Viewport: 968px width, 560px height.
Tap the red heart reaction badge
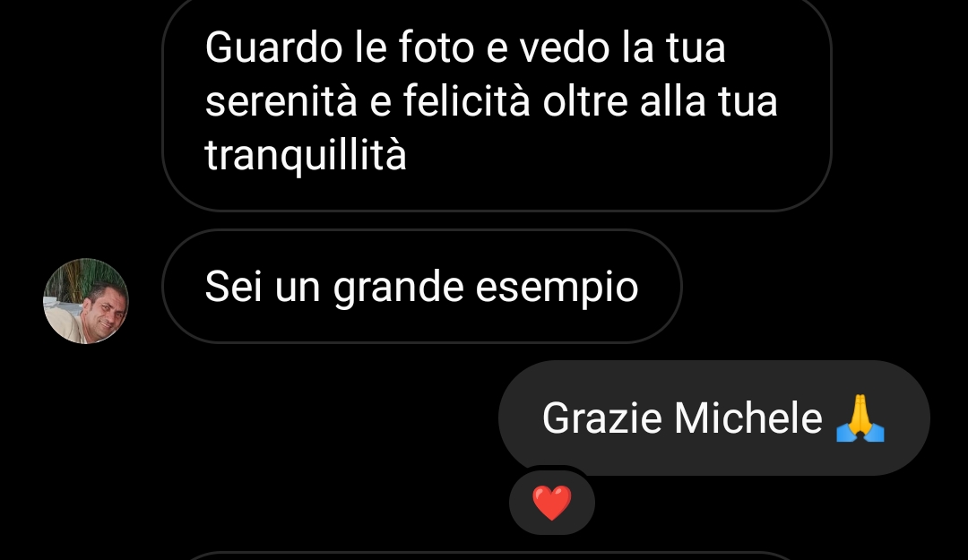pos(552,503)
